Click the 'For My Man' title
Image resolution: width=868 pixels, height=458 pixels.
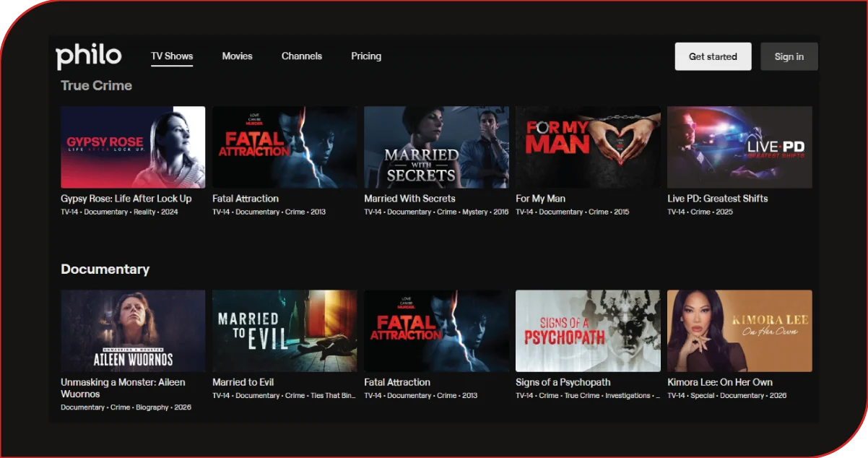pyautogui.click(x=540, y=199)
